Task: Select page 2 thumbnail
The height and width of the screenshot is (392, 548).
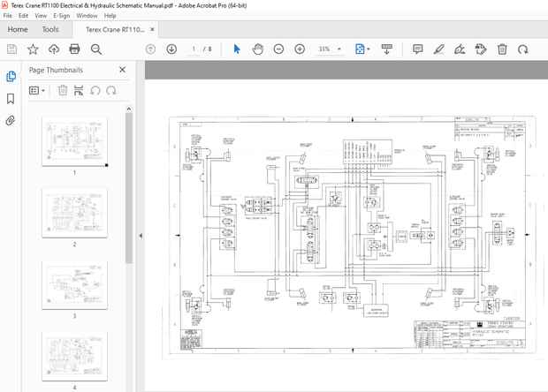Action: (x=74, y=214)
